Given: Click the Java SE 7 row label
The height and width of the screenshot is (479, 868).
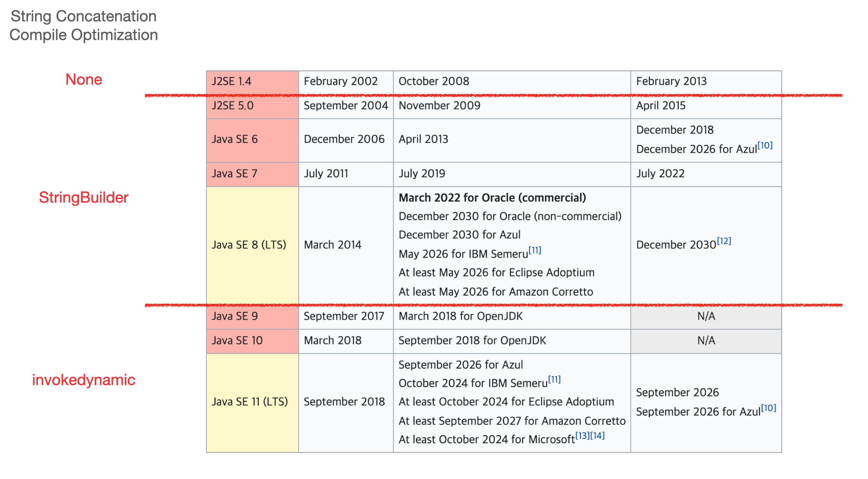Looking at the screenshot, I should point(235,174).
